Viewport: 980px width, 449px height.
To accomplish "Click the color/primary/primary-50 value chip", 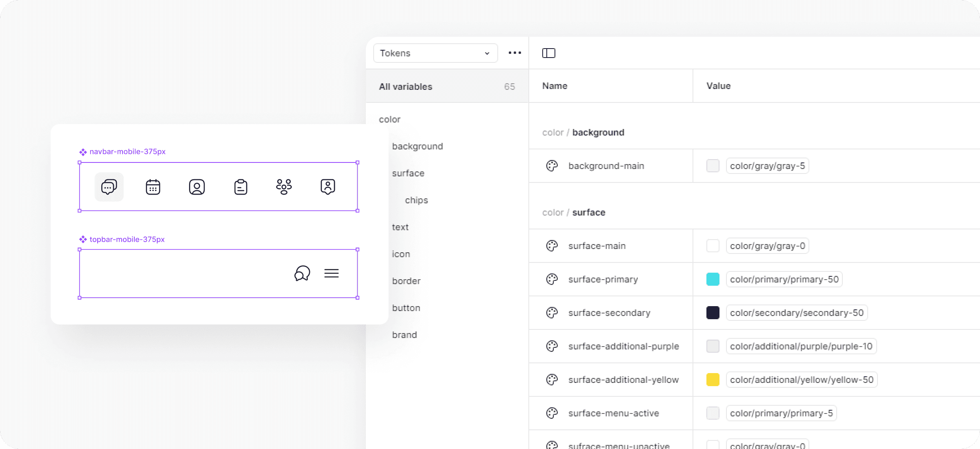I will (784, 279).
